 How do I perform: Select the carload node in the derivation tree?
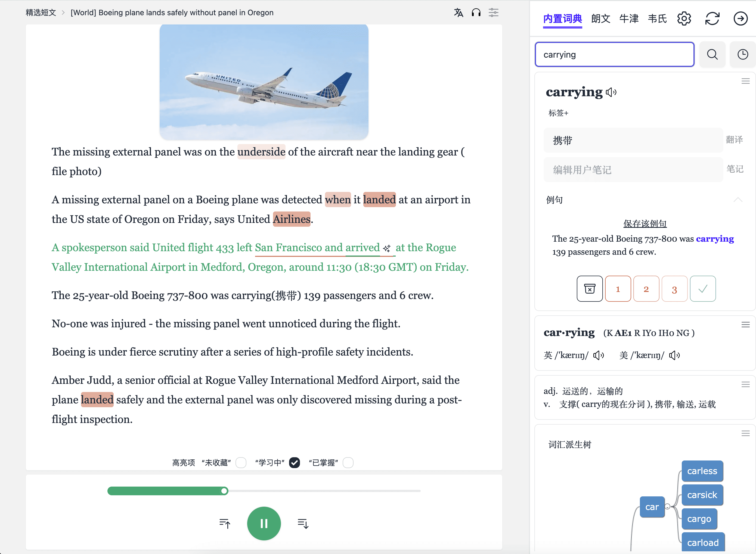point(703,542)
